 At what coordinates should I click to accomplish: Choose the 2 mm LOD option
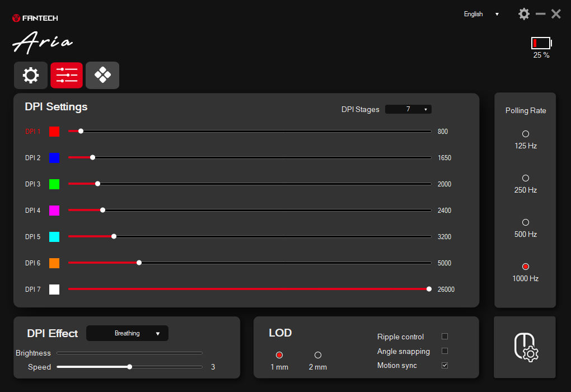click(318, 355)
